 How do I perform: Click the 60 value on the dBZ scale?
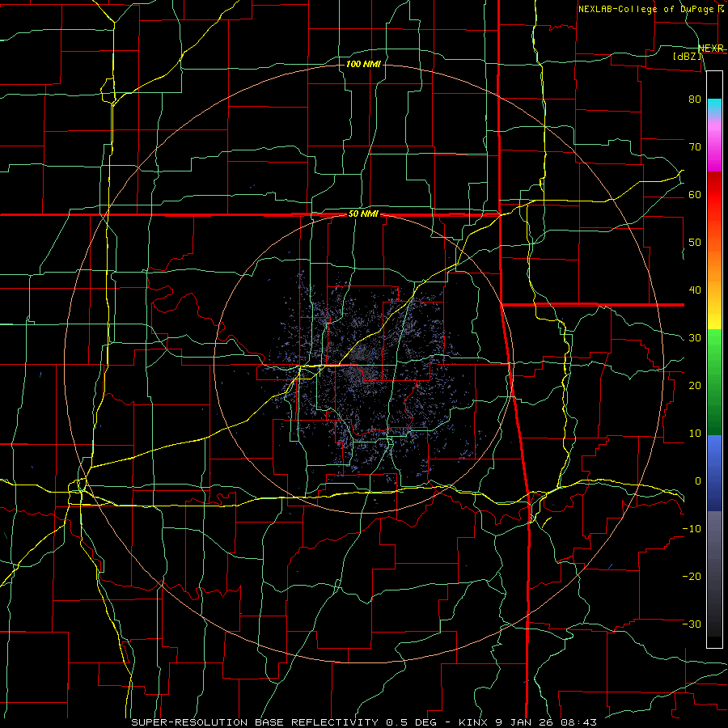pyautogui.click(x=695, y=194)
